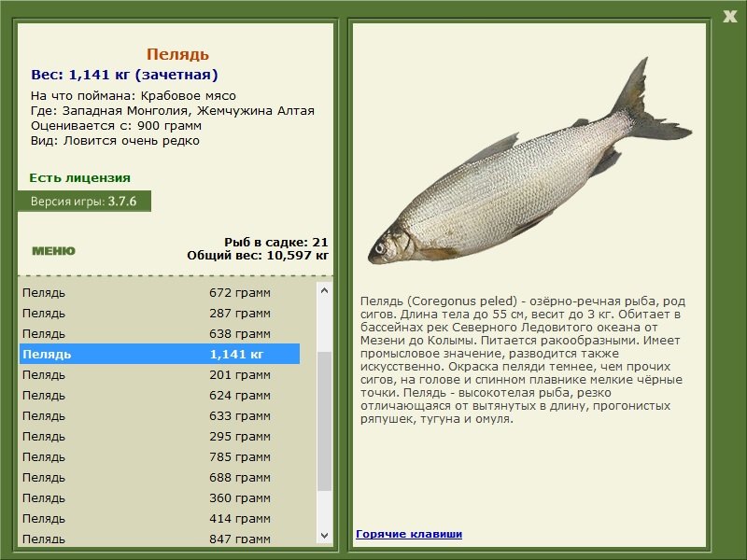Select the Пелядь 360 грамм row
This screenshot has height=560, width=747.
(160, 497)
